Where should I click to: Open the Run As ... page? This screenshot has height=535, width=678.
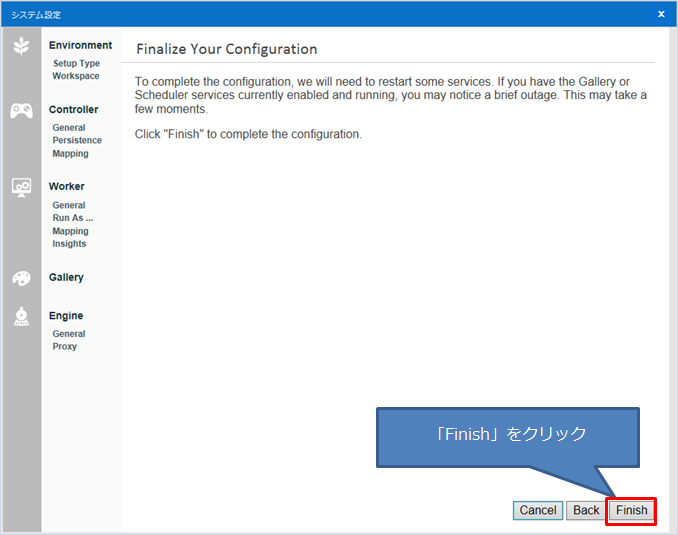point(73,218)
